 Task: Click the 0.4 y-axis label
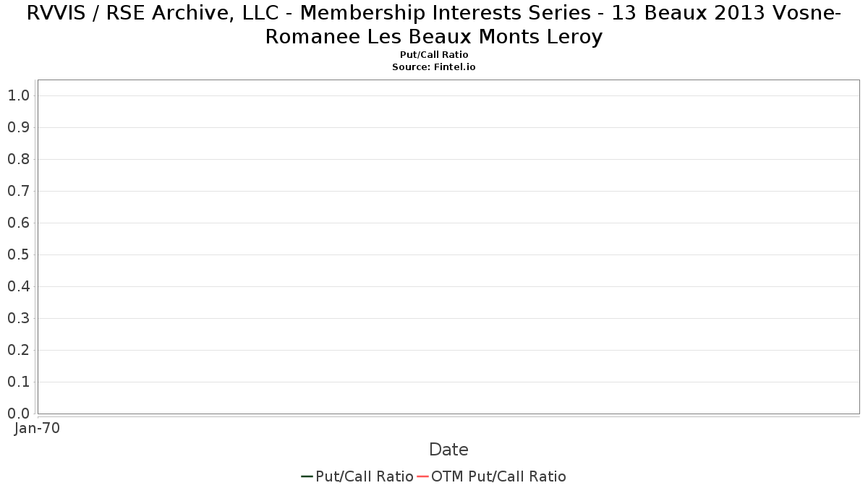point(18,286)
